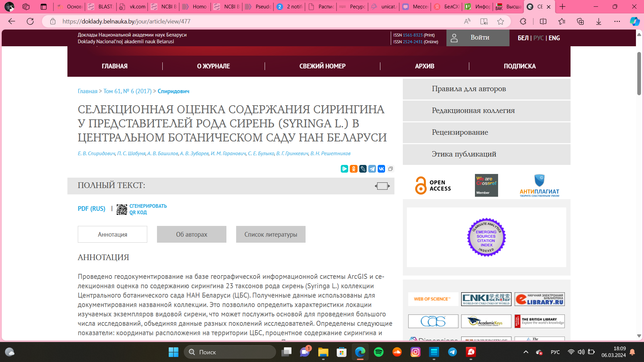Open Рецензирование sidebar link

486,133
